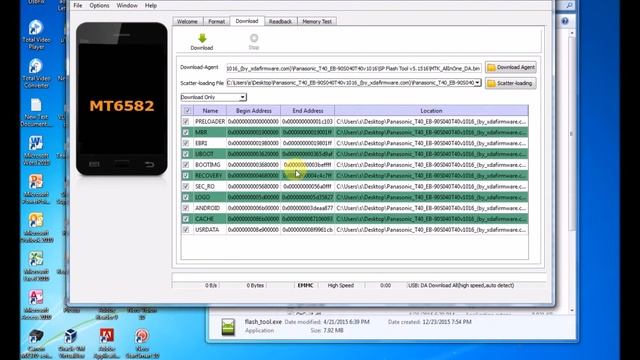Screen dimensions: 640x360
Task: Click Explorer search magnifier icon
Action: [x=569, y=5]
